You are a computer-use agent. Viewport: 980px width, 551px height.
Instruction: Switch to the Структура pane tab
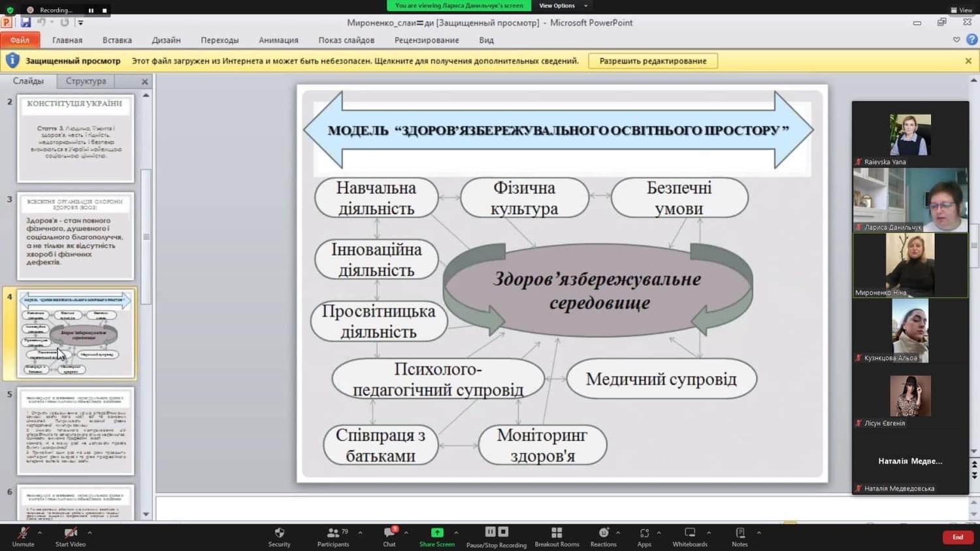click(x=86, y=81)
